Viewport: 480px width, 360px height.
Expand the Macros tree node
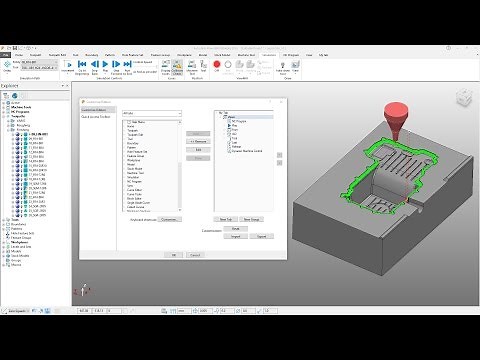(4, 265)
